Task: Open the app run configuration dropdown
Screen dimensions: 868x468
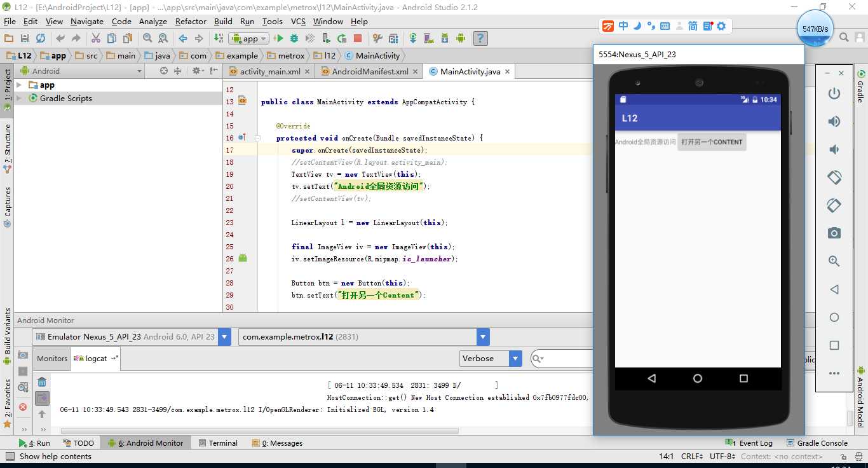Action: point(250,38)
